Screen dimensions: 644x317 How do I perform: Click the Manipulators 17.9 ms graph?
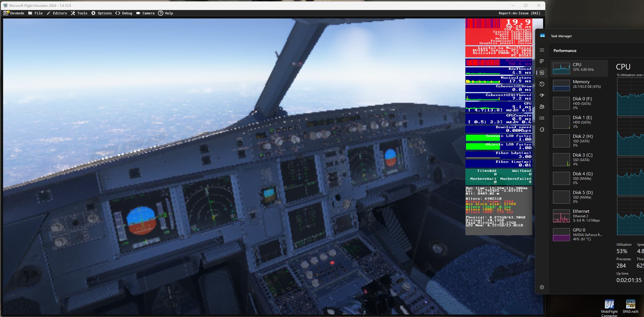point(499,80)
